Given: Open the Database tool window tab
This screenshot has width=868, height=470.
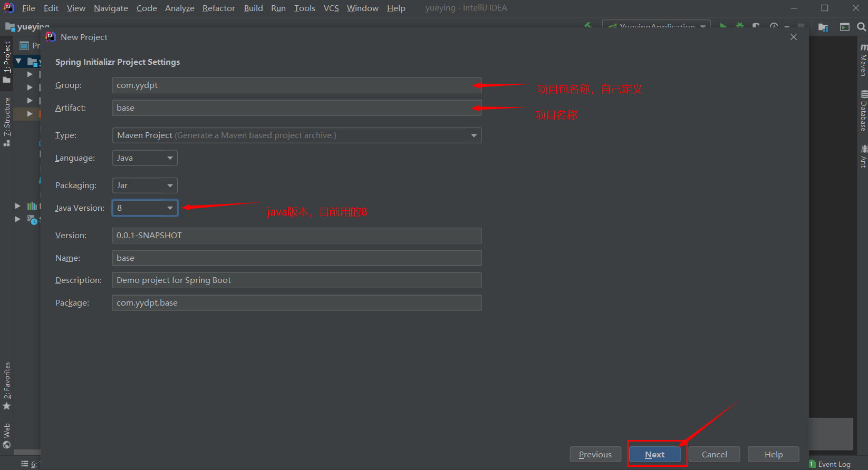Looking at the screenshot, I should 863,111.
